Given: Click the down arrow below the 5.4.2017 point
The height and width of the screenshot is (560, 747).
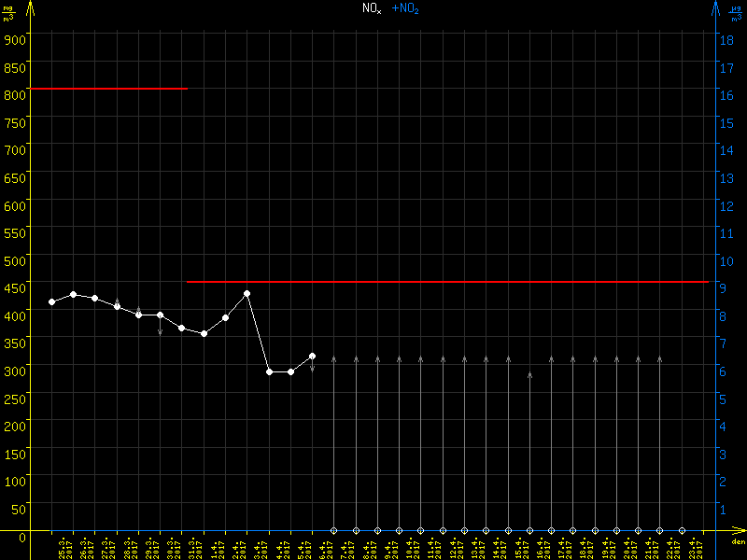Looking at the screenshot, I should click(x=312, y=370).
